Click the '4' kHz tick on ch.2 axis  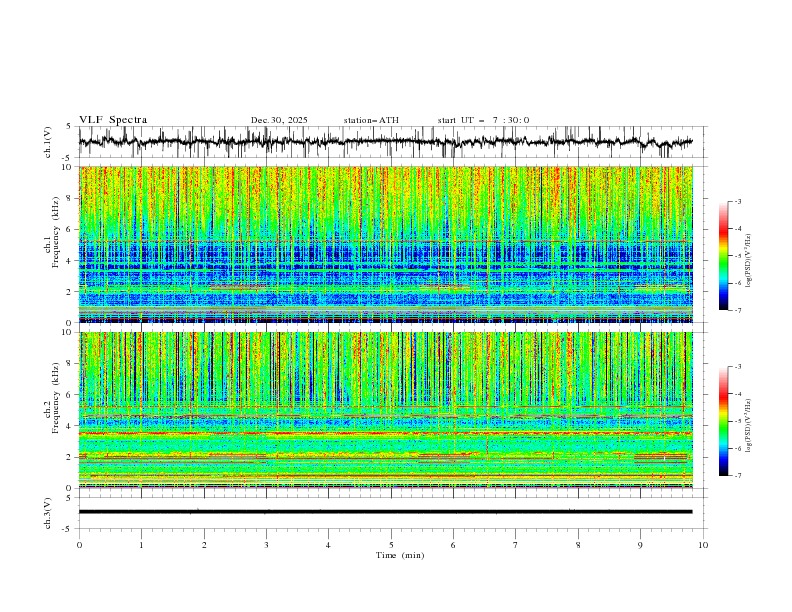pyautogui.click(x=70, y=426)
